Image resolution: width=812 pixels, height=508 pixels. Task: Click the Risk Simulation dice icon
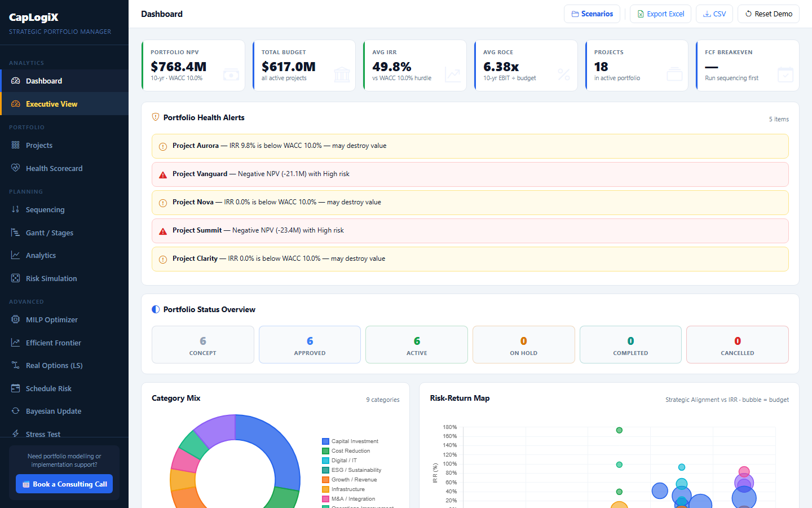tap(16, 278)
